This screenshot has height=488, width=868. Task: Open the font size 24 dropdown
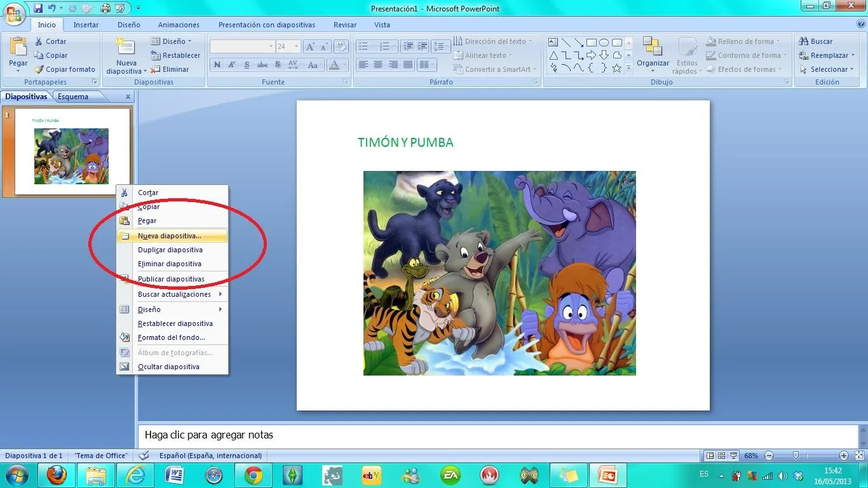pos(296,46)
